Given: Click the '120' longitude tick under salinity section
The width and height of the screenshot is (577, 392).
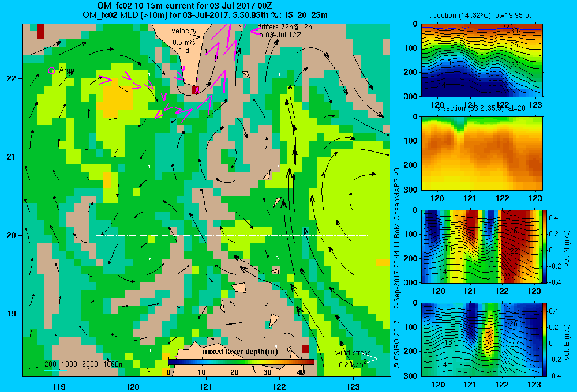Looking at the screenshot, I should pyautogui.click(x=437, y=198).
